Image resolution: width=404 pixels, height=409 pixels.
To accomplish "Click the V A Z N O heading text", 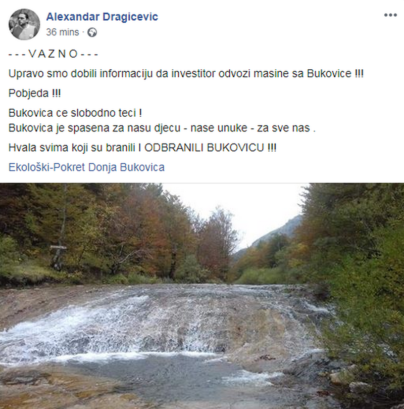I will pos(53,54).
